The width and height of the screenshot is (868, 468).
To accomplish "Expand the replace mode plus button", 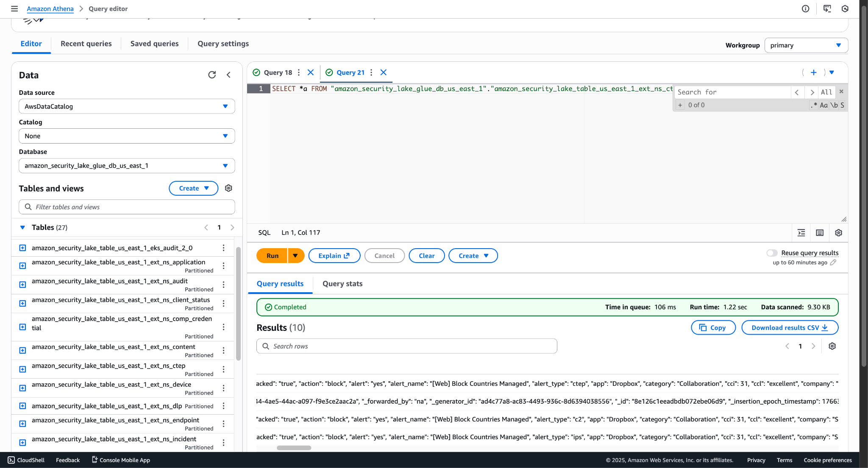I will coord(680,105).
